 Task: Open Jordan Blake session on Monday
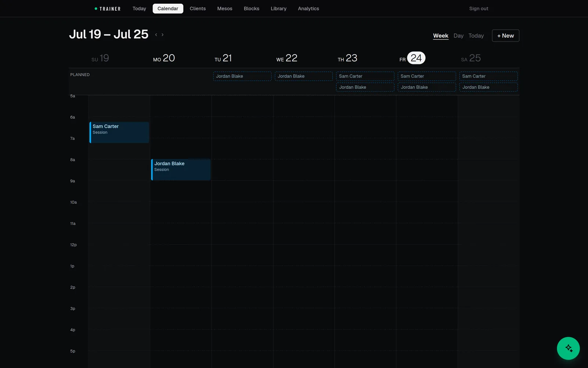click(181, 170)
